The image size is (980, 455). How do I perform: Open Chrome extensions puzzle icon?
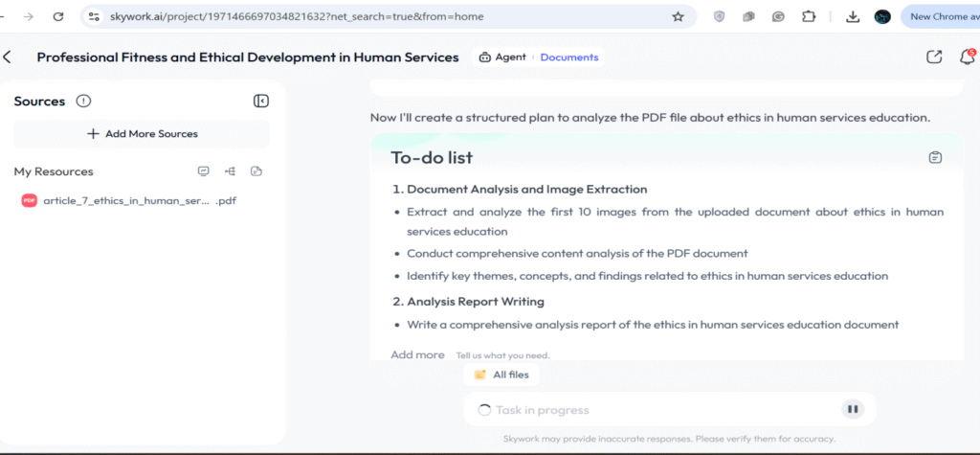tap(809, 16)
